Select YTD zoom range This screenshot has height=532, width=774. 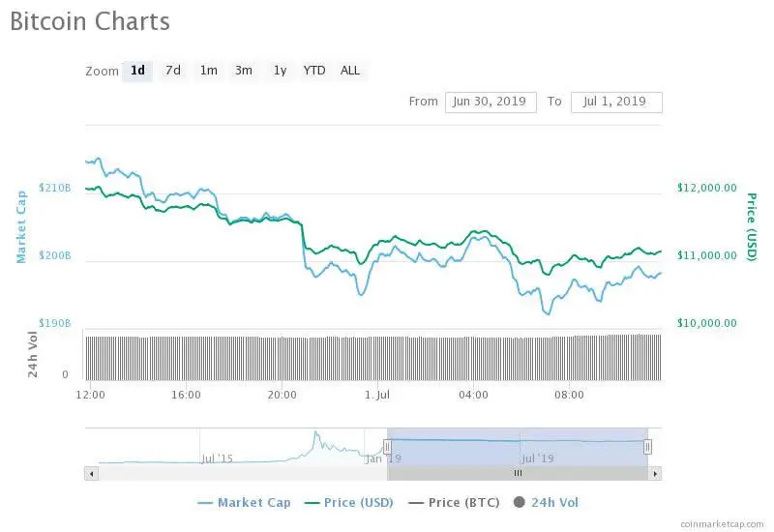314,71
